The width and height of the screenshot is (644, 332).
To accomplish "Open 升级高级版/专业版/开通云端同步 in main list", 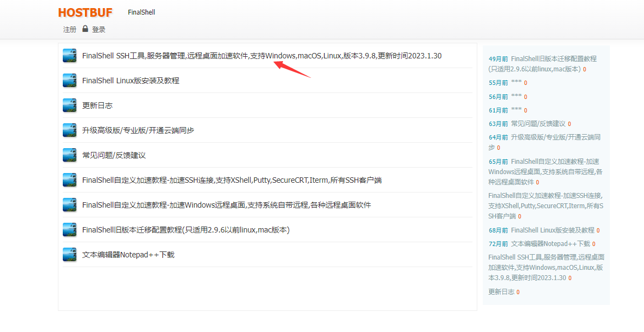I will point(138,130).
